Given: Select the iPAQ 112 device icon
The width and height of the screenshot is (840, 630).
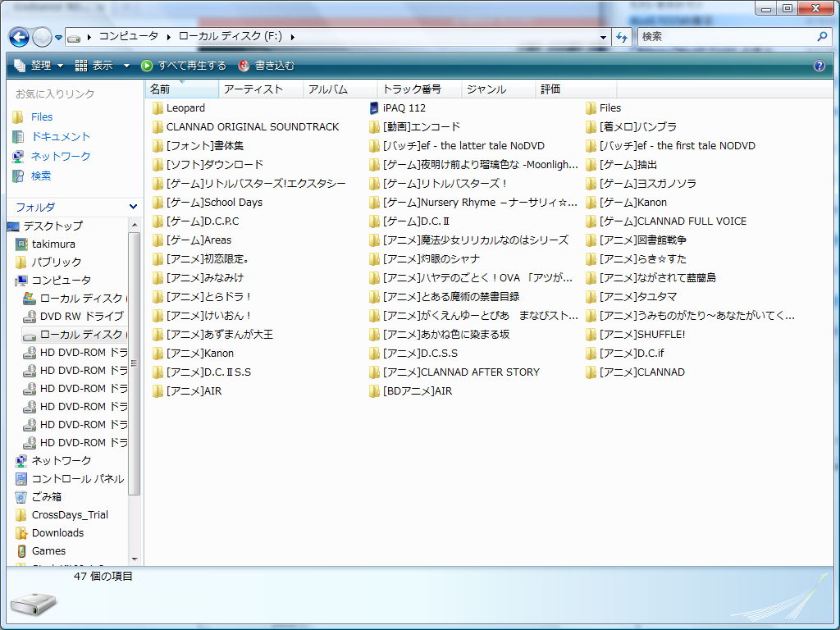Looking at the screenshot, I should [374, 108].
